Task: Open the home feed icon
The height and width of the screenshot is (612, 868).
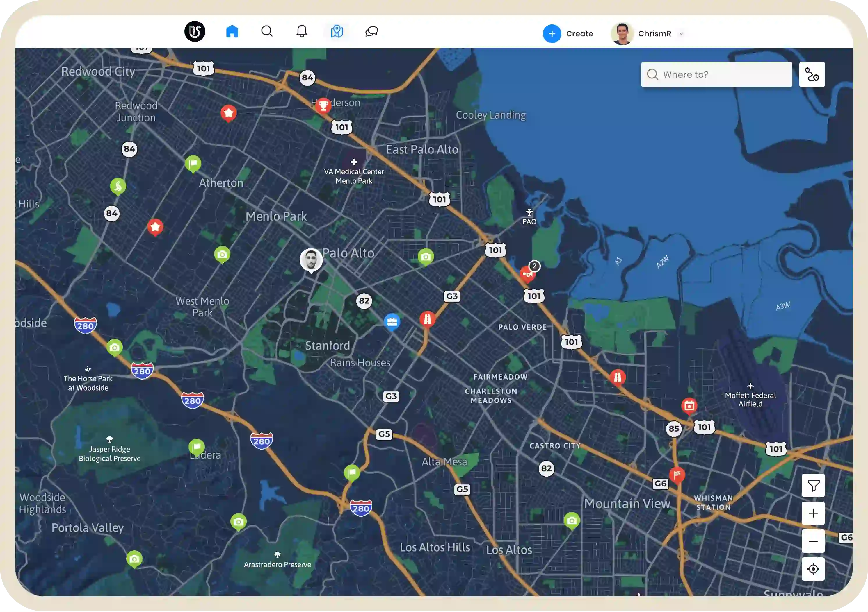Action: [232, 31]
